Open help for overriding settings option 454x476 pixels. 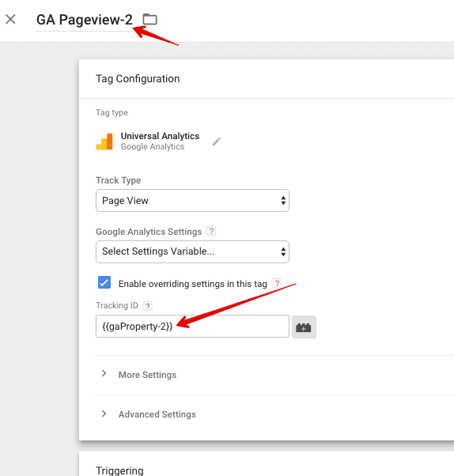pyautogui.click(x=277, y=283)
